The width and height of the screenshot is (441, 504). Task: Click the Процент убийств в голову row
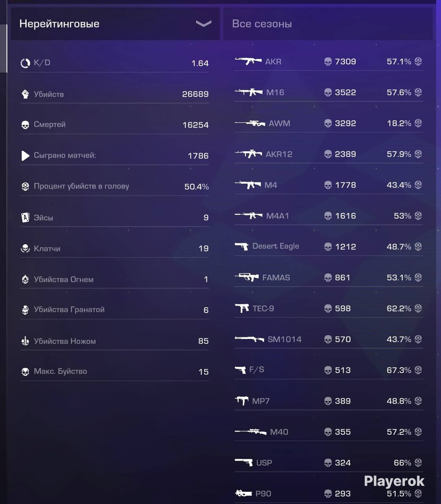point(115,186)
